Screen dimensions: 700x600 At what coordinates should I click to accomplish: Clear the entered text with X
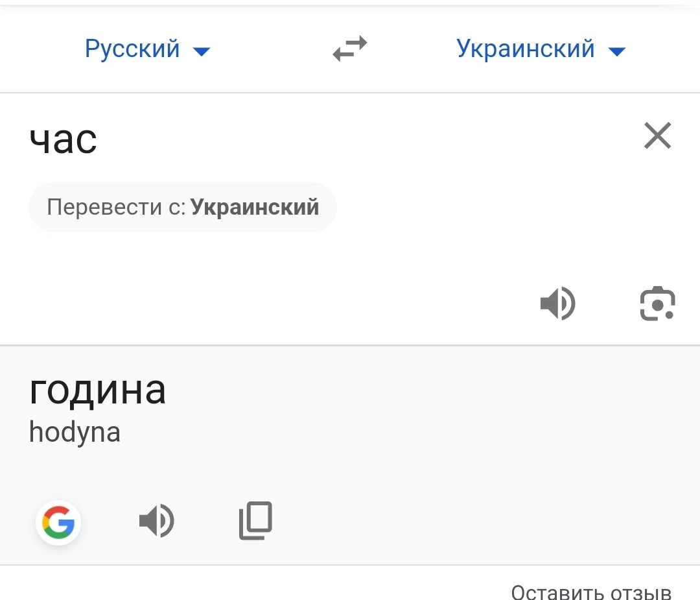pyautogui.click(x=657, y=136)
